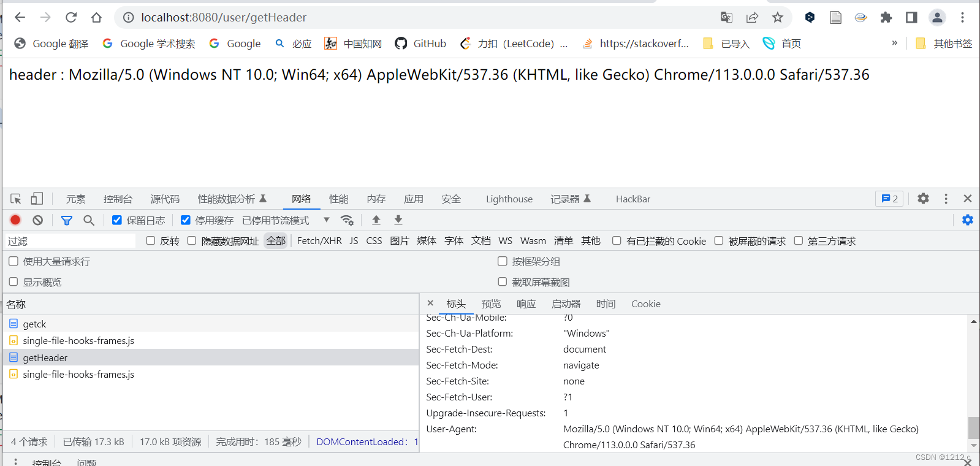This screenshot has width=980, height=466.
Task: Open DevTools settings gear
Action: click(x=924, y=199)
